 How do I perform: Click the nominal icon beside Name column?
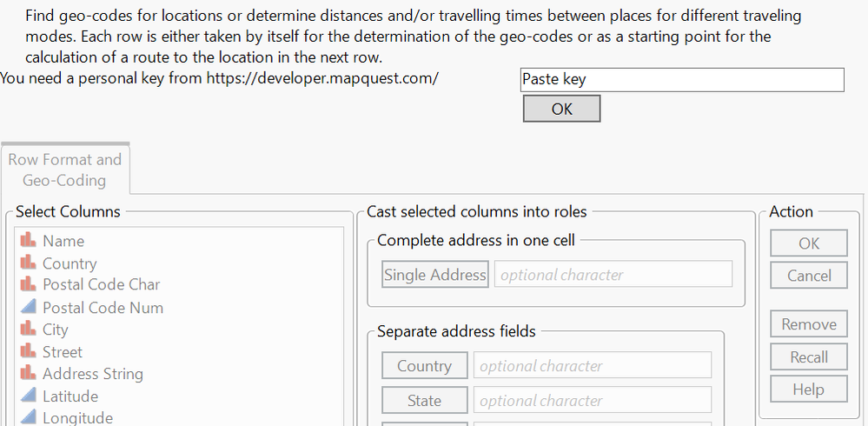tap(28, 241)
